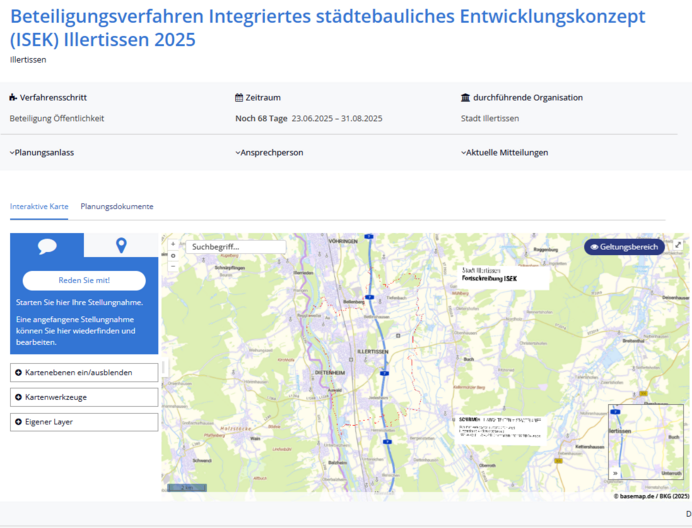Expand the Eigener Layer panel

tap(84, 422)
